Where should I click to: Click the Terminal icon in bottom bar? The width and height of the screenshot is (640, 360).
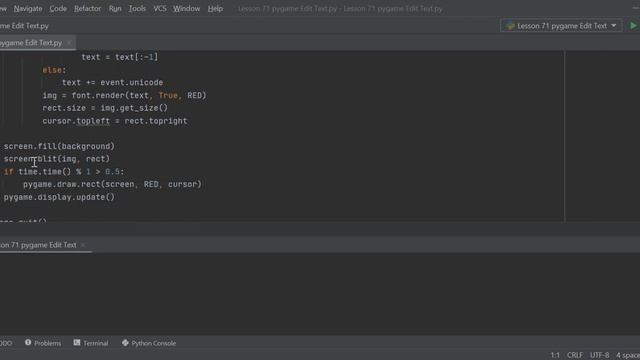[x=77, y=343]
